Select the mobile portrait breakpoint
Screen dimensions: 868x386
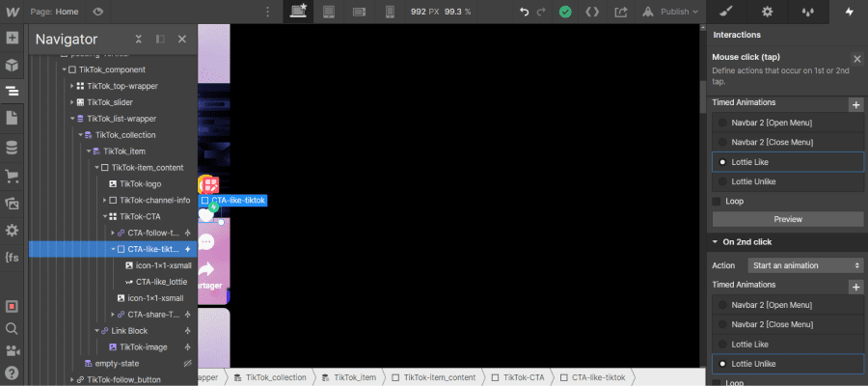coord(390,12)
